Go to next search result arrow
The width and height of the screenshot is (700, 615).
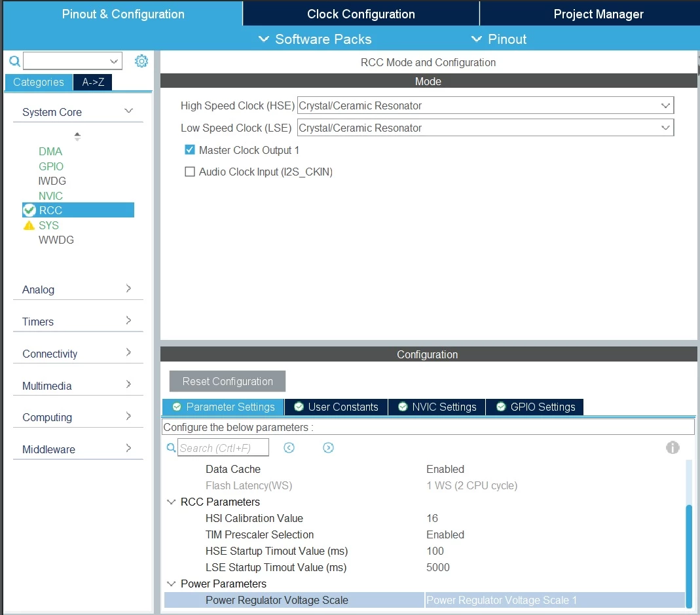tap(328, 447)
